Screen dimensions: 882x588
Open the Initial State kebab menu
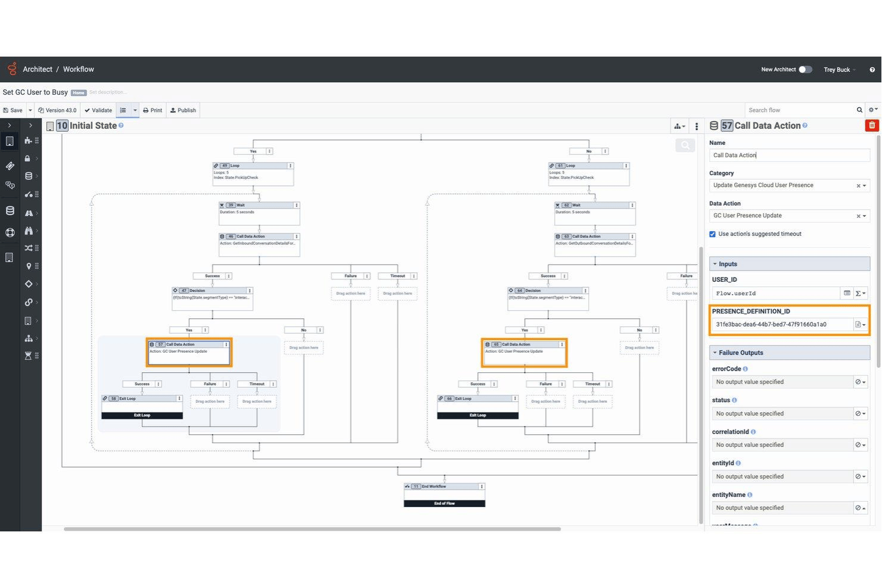[x=696, y=126]
